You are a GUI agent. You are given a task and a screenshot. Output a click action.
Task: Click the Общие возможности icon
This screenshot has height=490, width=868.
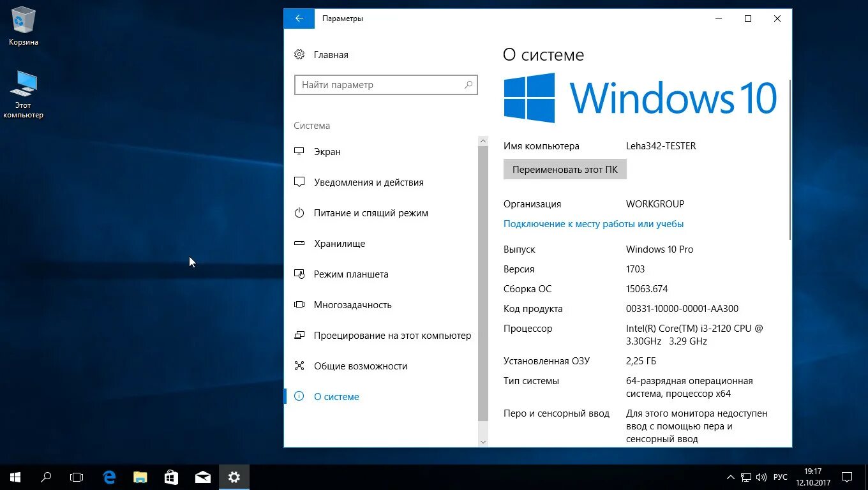coord(299,366)
